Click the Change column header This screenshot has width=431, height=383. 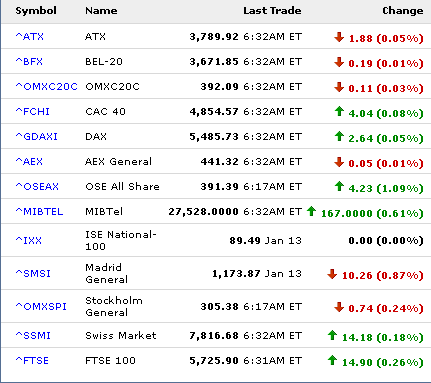tap(403, 11)
